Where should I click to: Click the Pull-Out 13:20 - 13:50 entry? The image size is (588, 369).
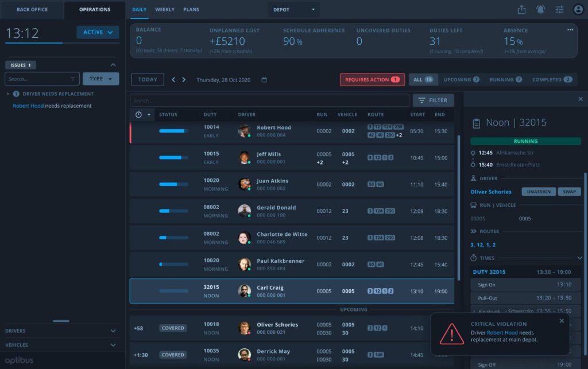click(525, 298)
